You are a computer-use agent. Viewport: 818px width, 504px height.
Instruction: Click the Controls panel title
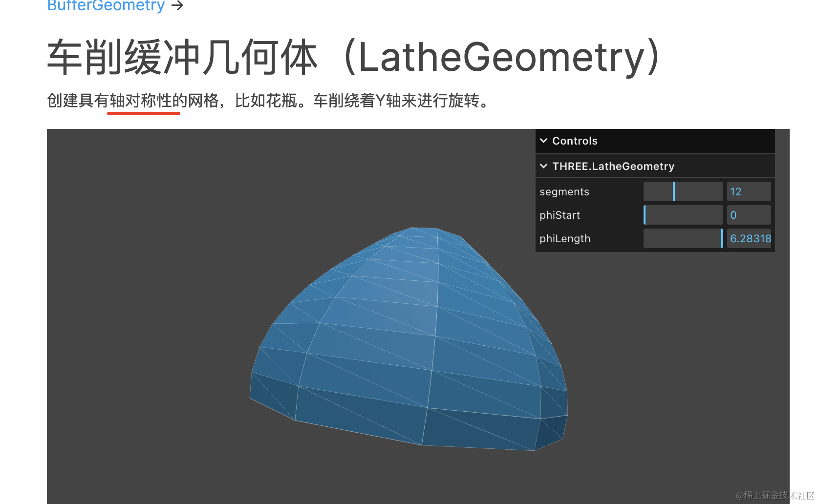[575, 141]
